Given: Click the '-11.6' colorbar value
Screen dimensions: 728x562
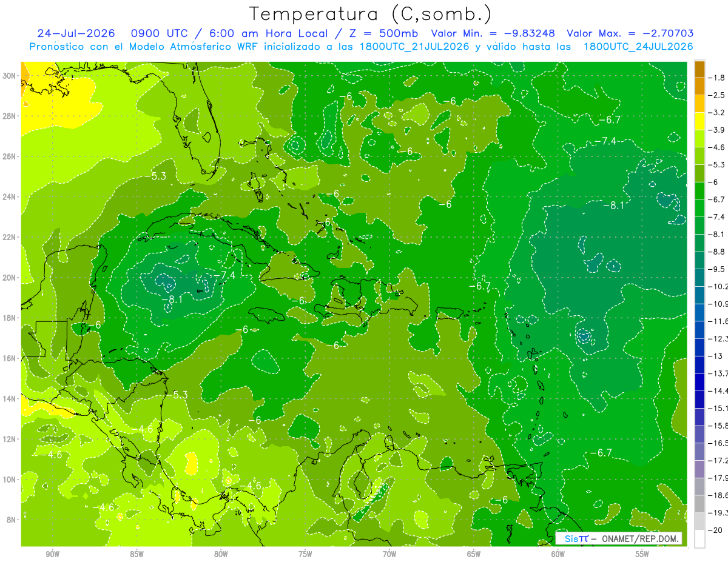Looking at the screenshot, I should [x=718, y=321].
